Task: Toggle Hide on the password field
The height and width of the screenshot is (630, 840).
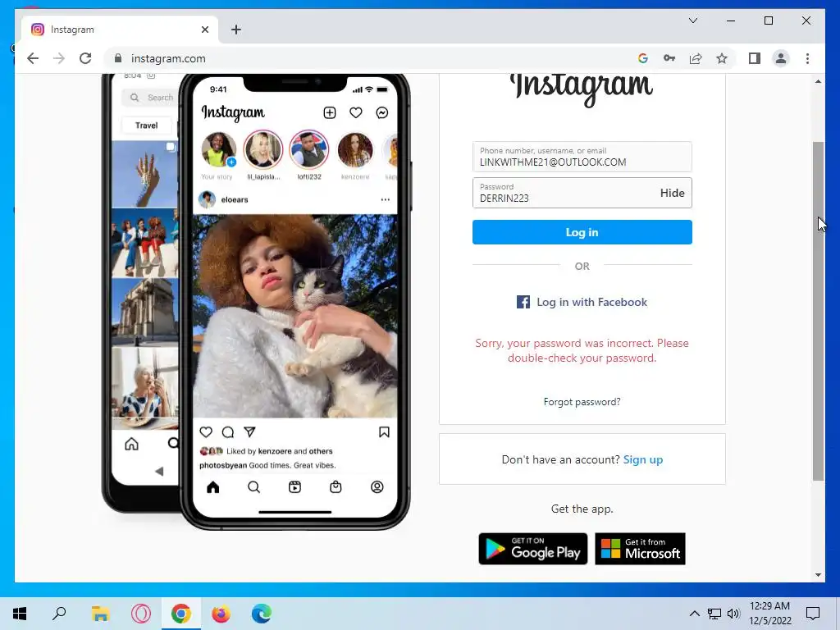Action: [x=672, y=193]
